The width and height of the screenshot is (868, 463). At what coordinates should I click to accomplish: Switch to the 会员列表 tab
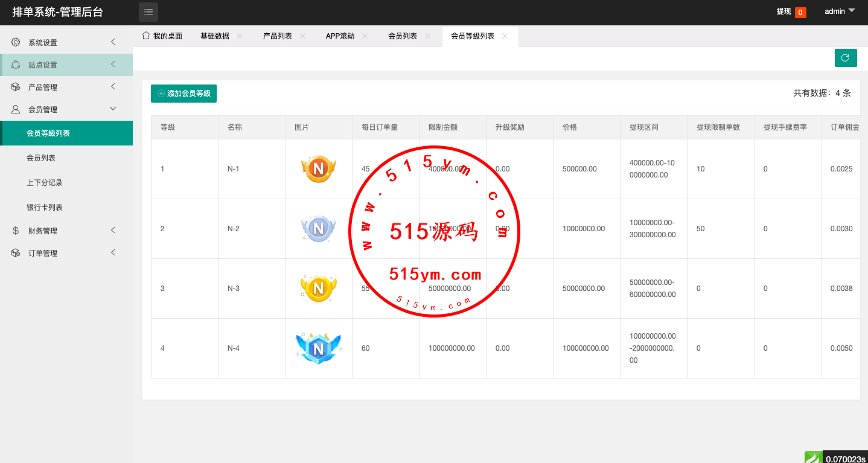click(x=403, y=36)
